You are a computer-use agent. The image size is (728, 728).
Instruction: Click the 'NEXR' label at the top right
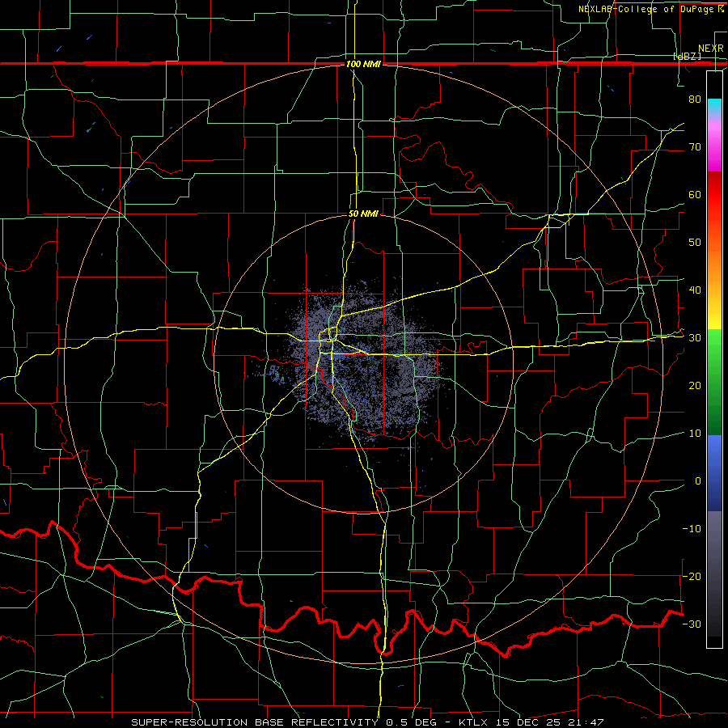(x=711, y=49)
